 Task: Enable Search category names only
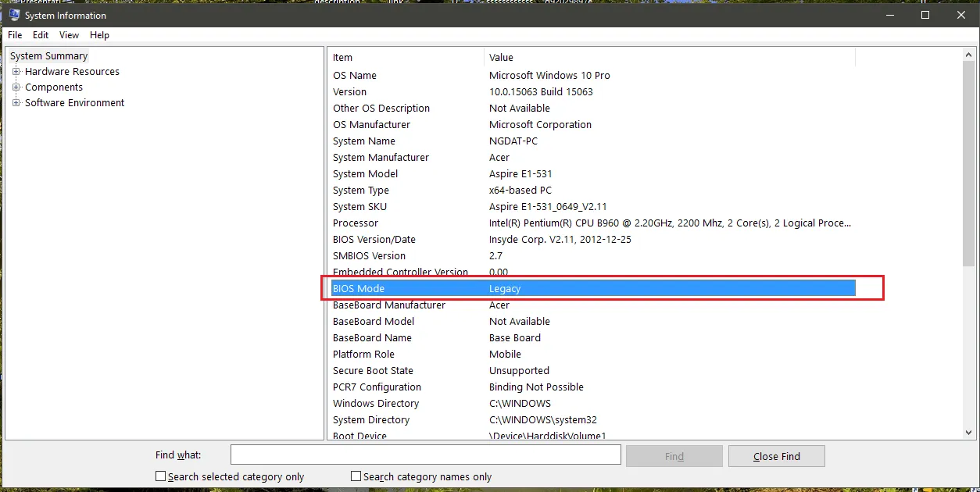click(x=356, y=476)
